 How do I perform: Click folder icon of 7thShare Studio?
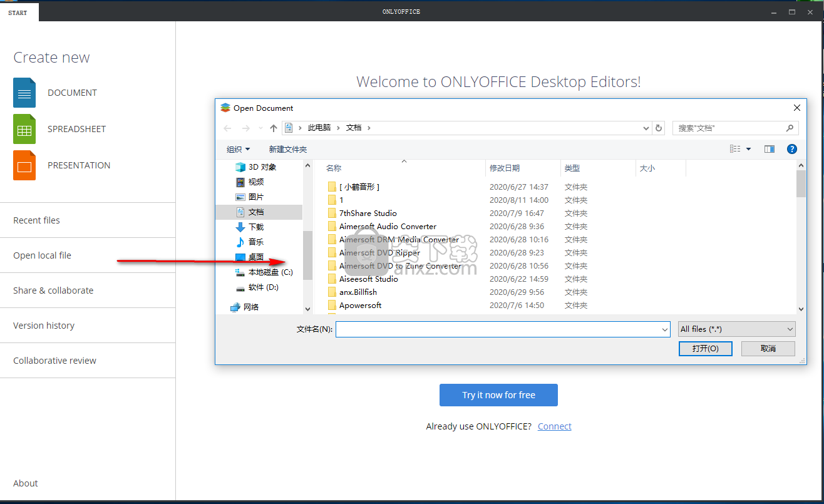[332, 213]
